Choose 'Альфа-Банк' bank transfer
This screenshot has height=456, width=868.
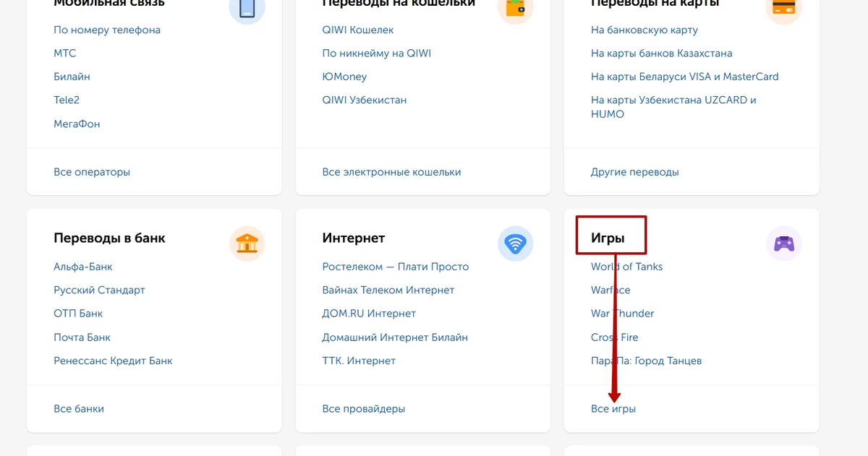pyautogui.click(x=83, y=267)
